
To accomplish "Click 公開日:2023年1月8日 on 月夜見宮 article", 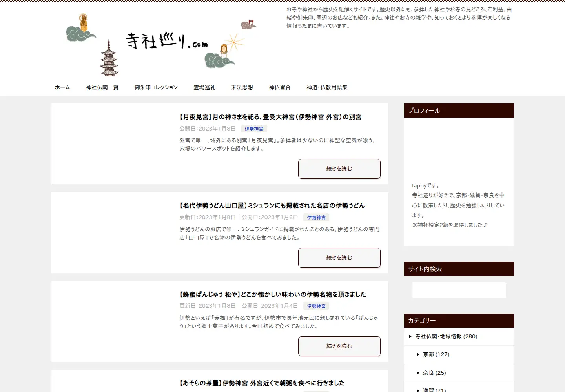I will [208, 129].
